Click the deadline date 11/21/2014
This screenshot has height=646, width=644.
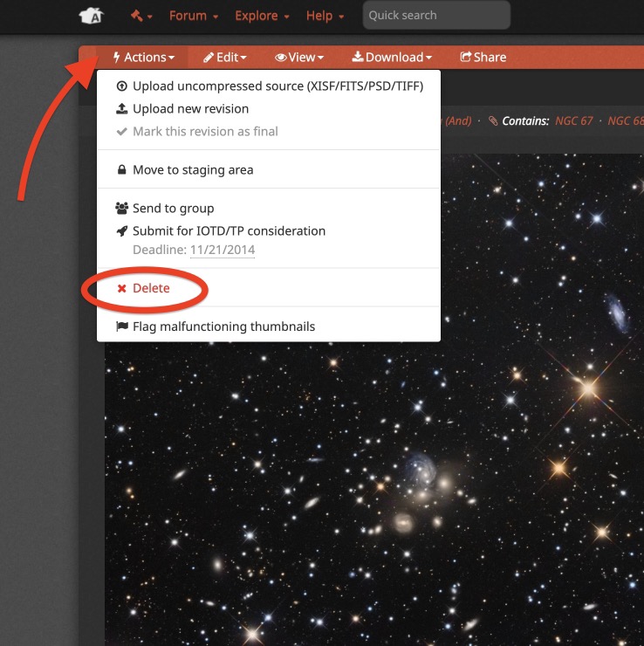(223, 250)
